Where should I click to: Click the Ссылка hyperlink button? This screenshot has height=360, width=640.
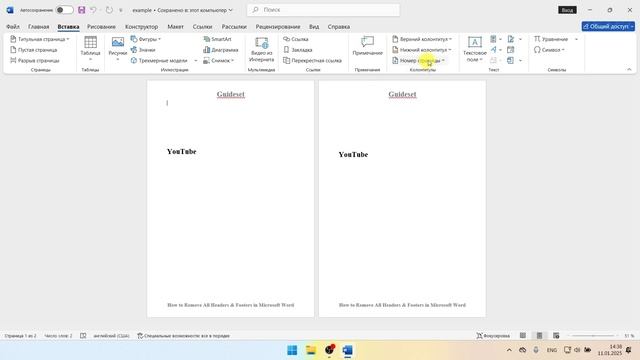(x=296, y=39)
